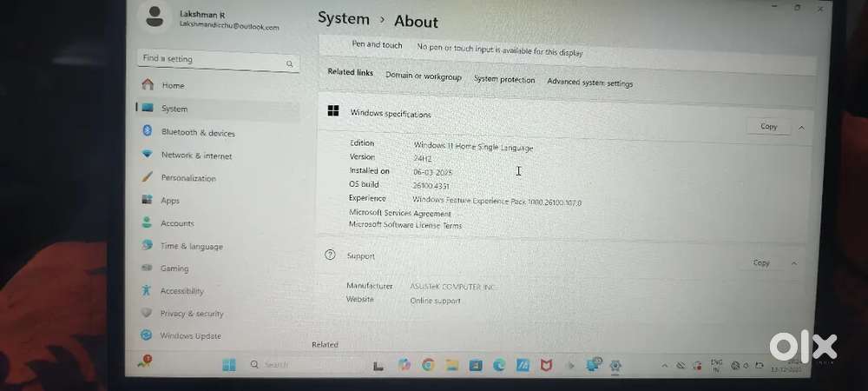868x391 pixels.
Task: Collapse the Windows specifications section
Action: 801,127
